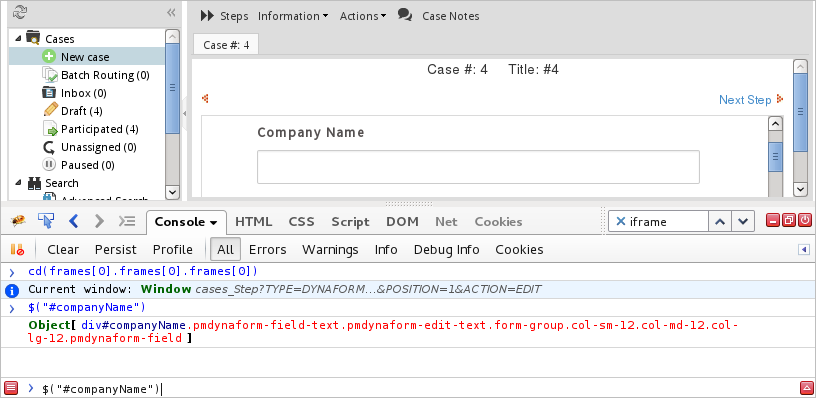Image resolution: width=816 pixels, height=398 pixels.
Task: Select the Case #: 4 tab
Action: (226, 45)
